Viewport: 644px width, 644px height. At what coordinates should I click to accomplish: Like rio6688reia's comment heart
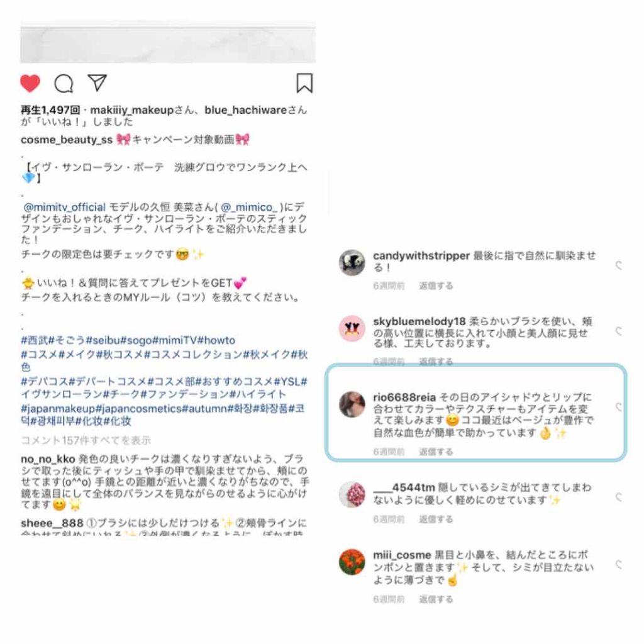[619, 407]
